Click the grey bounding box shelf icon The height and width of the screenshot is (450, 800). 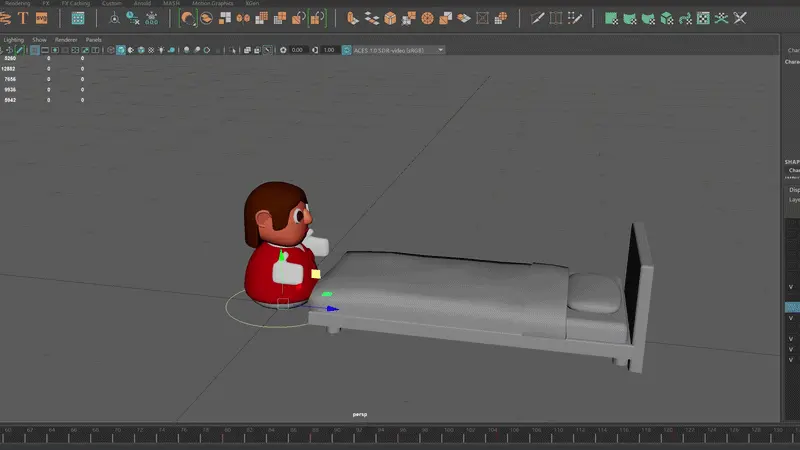[x=482, y=18]
